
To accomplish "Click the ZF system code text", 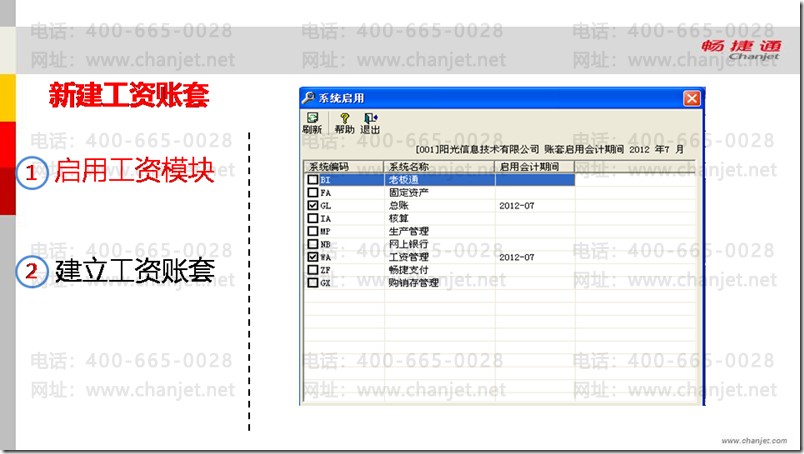I will (326, 270).
